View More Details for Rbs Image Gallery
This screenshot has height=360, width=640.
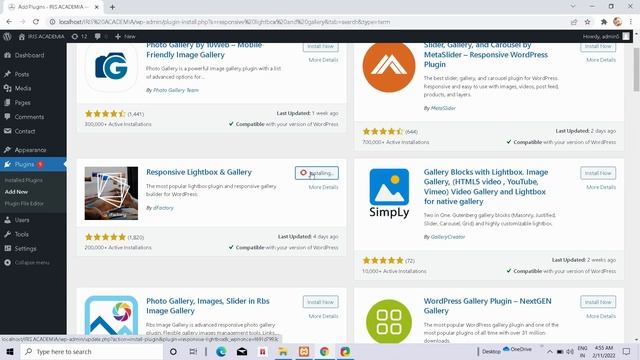pos(323,316)
